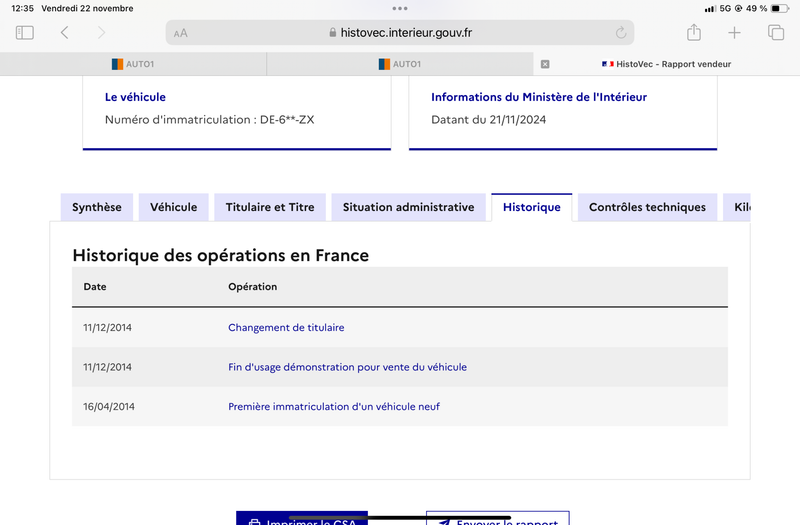This screenshot has width=800, height=525.
Task: Open the Titulaire et Titre tab
Action: tap(270, 207)
